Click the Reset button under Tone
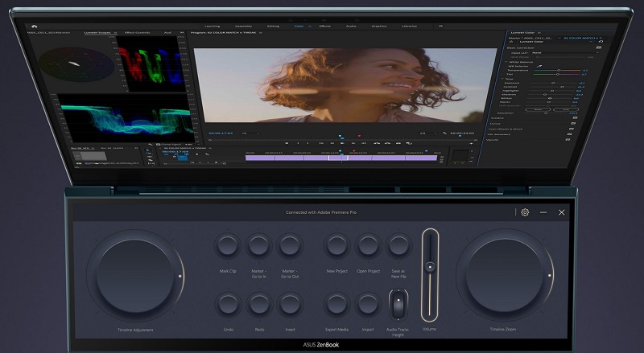This screenshot has width=644, height=353. click(538, 109)
